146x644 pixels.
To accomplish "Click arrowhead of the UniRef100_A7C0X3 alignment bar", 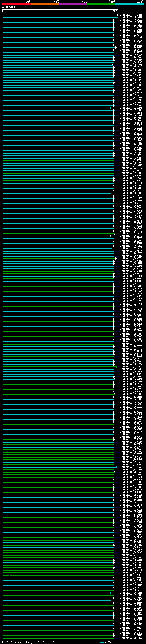I will (x=117, y=467).
